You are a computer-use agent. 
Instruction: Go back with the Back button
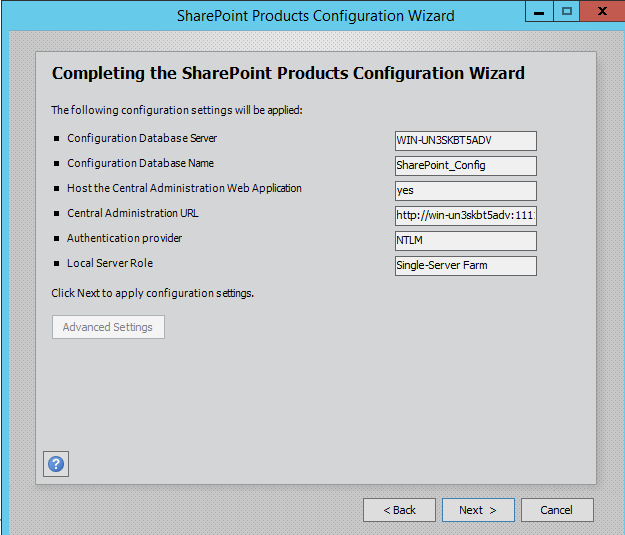[x=399, y=510]
